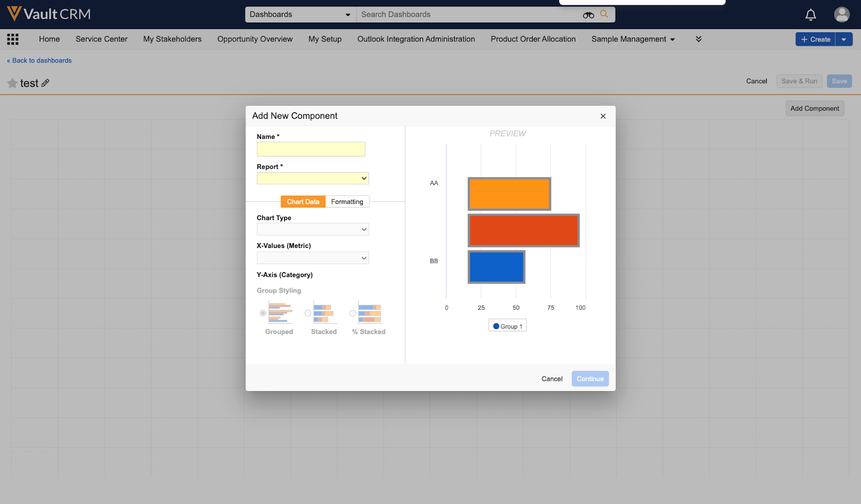Choose the Stacked group styling option
861x504 pixels.
[x=308, y=313]
